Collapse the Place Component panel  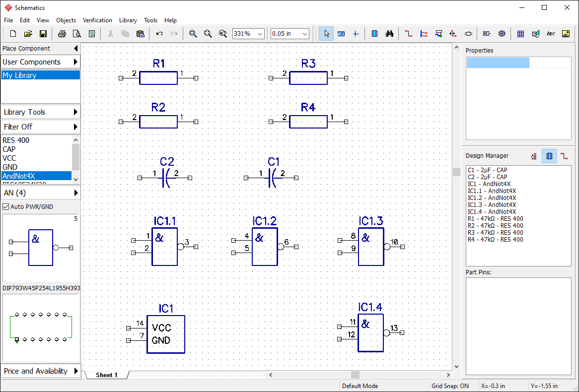75,48
